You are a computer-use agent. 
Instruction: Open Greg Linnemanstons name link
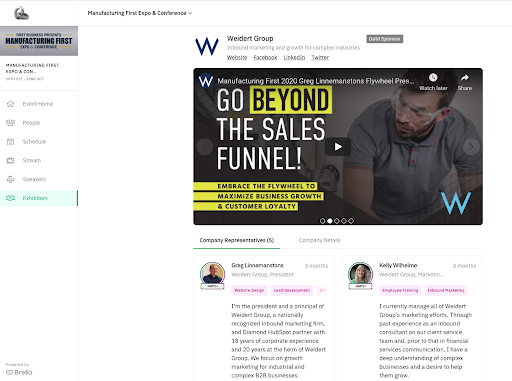pyautogui.click(x=257, y=265)
